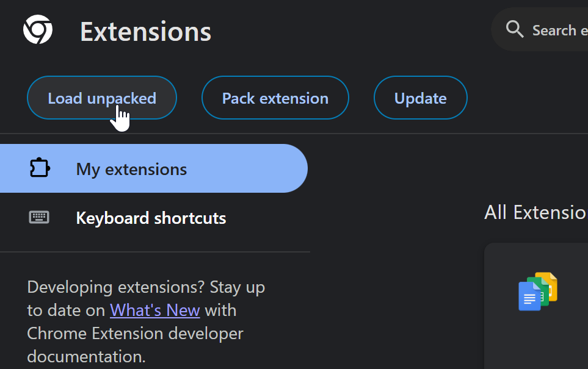Click the All Extensions heading
The height and width of the screenshot is (369, 588).
point(535,212)
